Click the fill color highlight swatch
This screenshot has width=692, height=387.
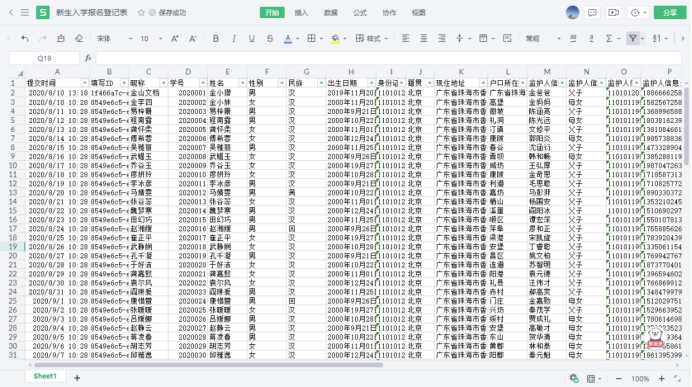[x=335, y=39]
